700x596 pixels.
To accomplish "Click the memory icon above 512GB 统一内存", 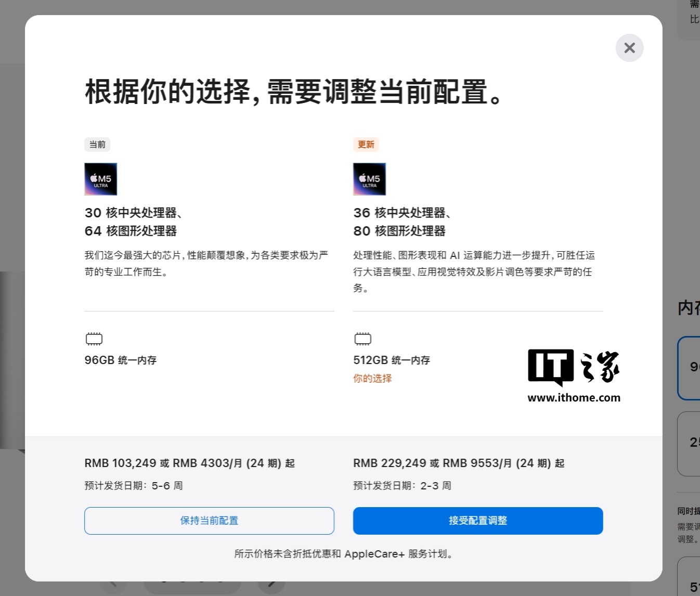I will tap(363, 339).
